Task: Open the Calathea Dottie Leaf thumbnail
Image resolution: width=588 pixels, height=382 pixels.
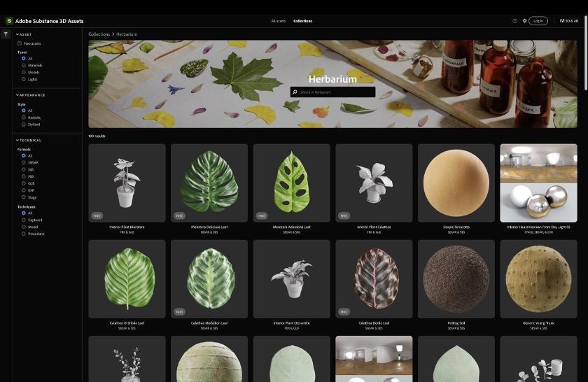Action: (374, 279)
